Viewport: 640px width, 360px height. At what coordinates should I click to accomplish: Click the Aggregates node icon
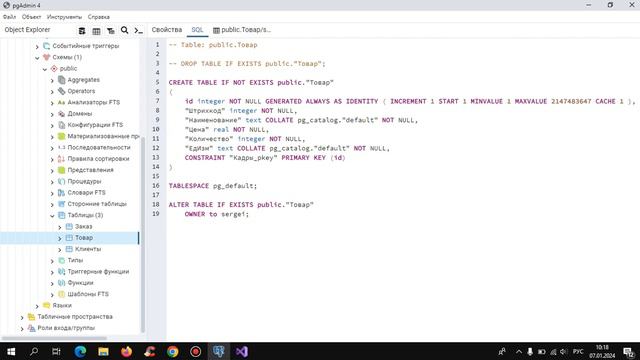coord(62,80)
